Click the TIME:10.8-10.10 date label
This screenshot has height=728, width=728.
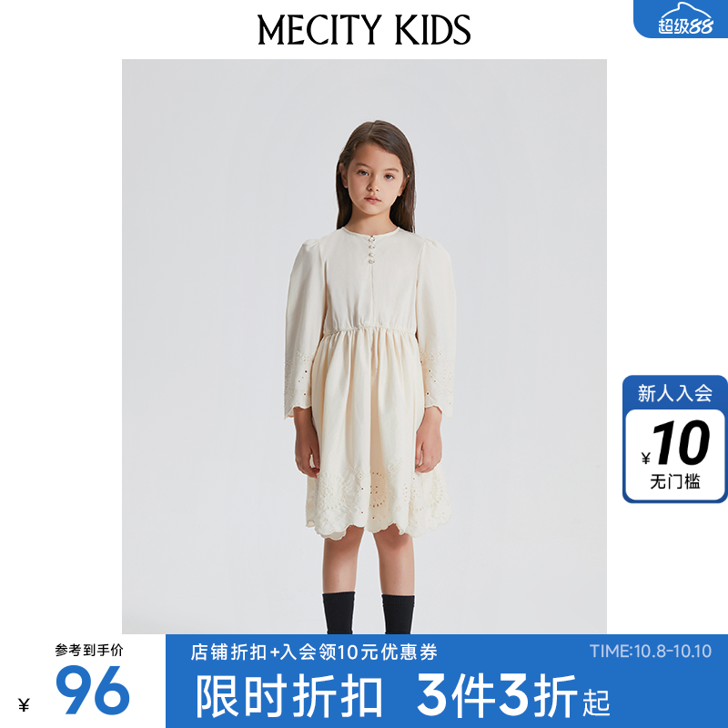[650, 651]
